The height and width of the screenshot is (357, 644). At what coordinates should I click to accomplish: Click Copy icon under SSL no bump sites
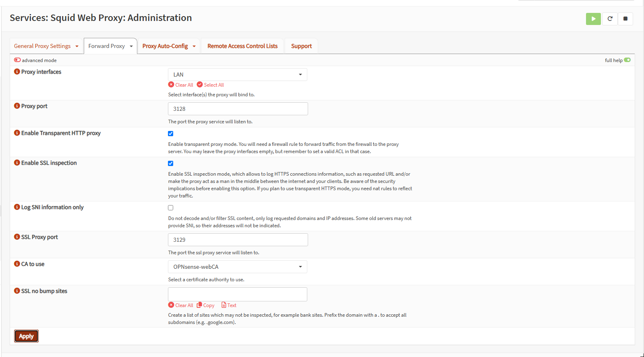coord(199,305)
